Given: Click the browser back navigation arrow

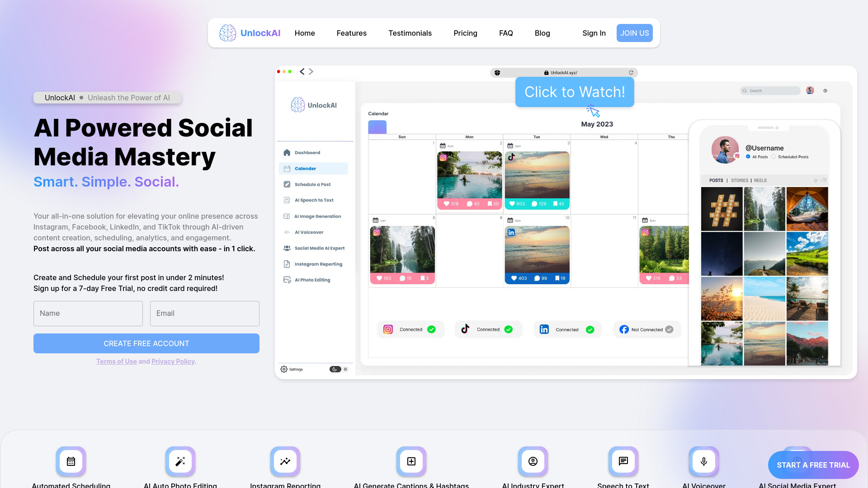Looking at the screenshot, I should 302,71.
